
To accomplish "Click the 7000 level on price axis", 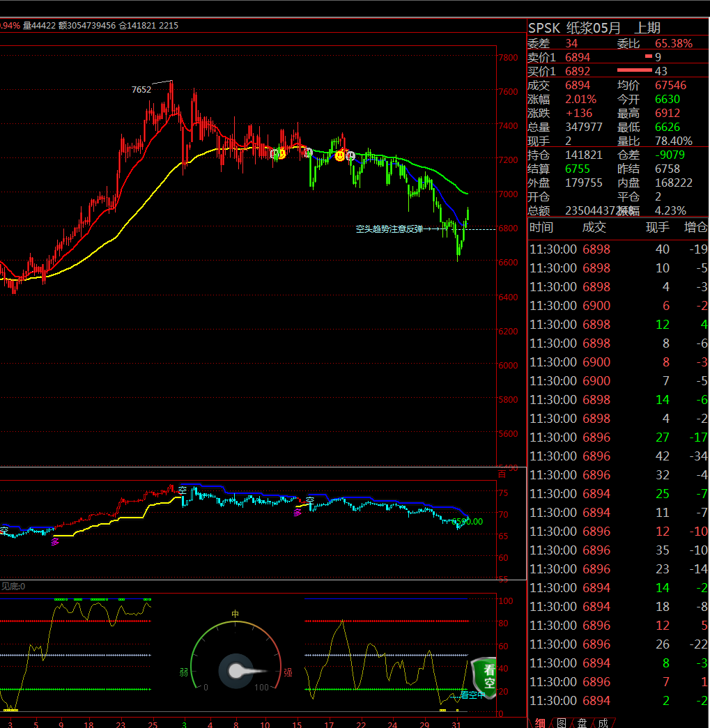I will click(x=508, y=194).
